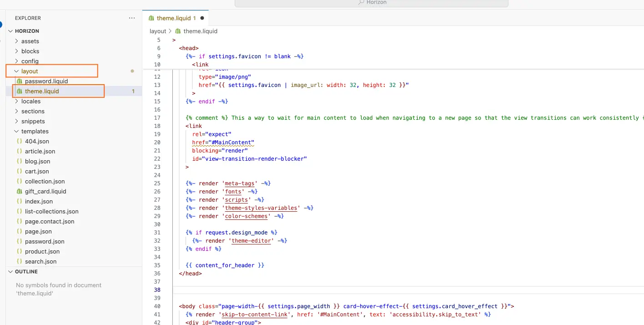Click the id="view-transition-render-blocker" attribute
The image size is (644, 325).
click(x=250, y=159)
